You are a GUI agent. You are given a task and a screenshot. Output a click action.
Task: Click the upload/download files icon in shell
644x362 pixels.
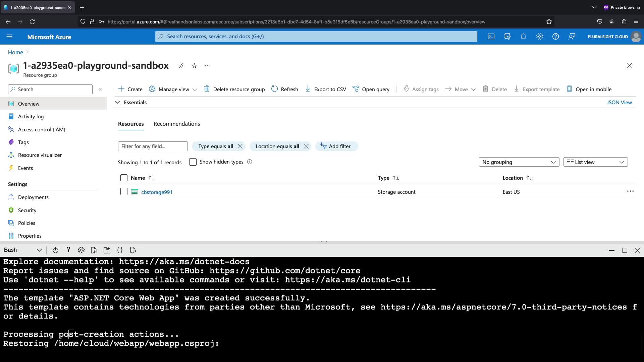coord(94,250)
